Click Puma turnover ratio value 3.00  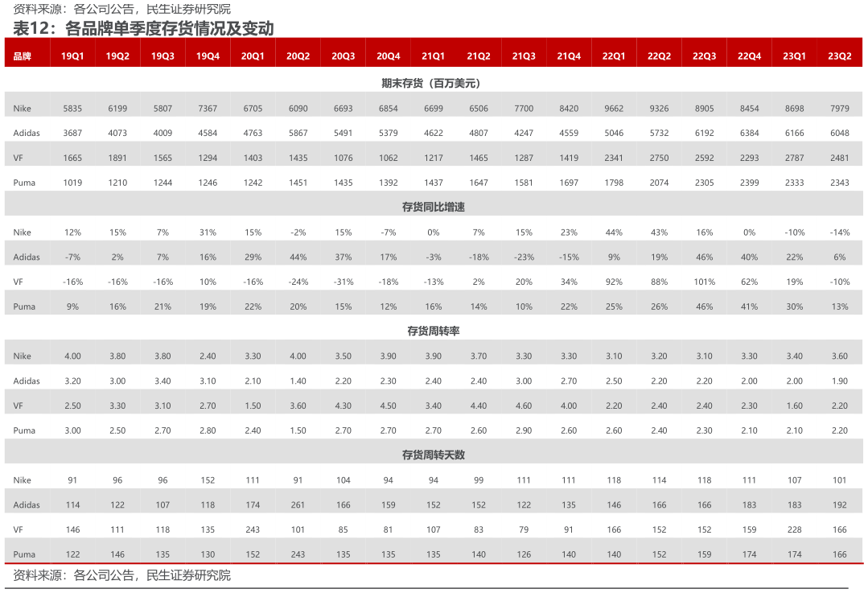pyautogui.click(x=72, y=430)
